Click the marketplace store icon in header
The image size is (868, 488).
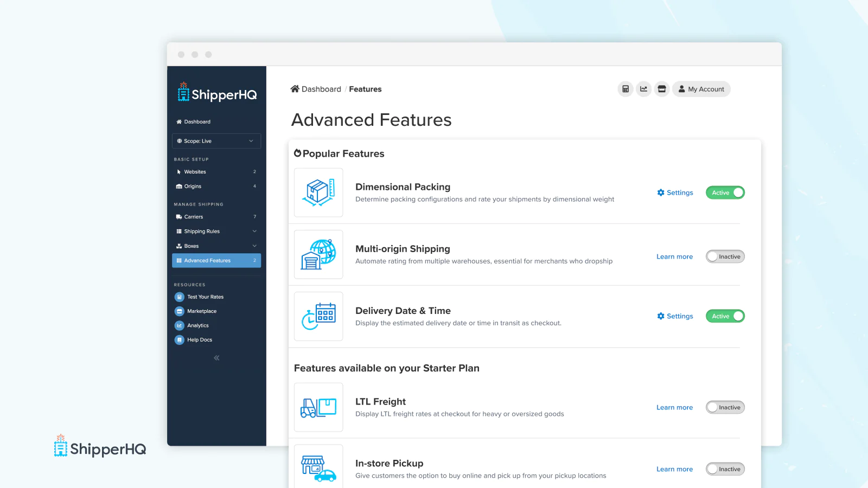tap(662, 89)
